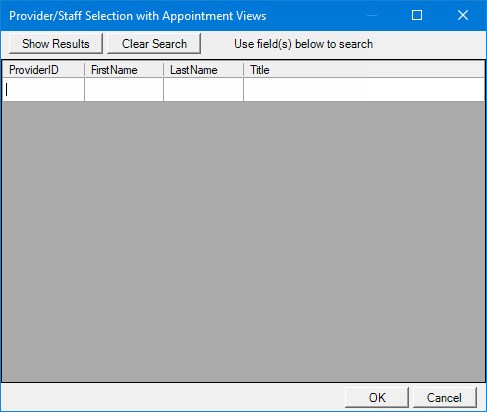
Task: Click divider between ProviderID and FirstName headers
Action: tap(85, 70)
